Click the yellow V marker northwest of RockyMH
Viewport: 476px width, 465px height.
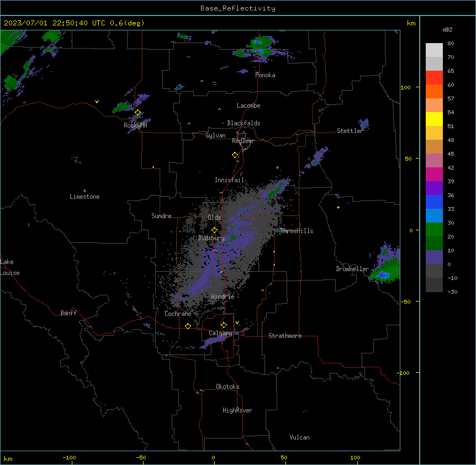[97, 102]
